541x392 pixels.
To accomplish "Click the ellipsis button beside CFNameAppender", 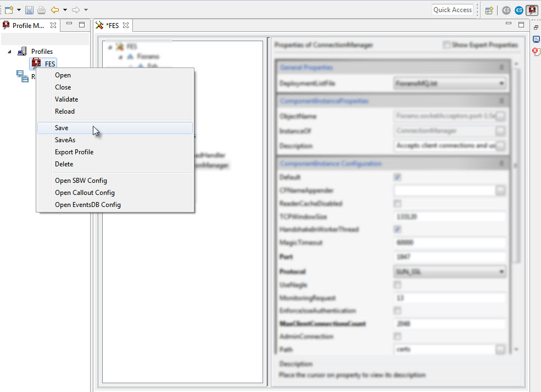I will [500, 191].
